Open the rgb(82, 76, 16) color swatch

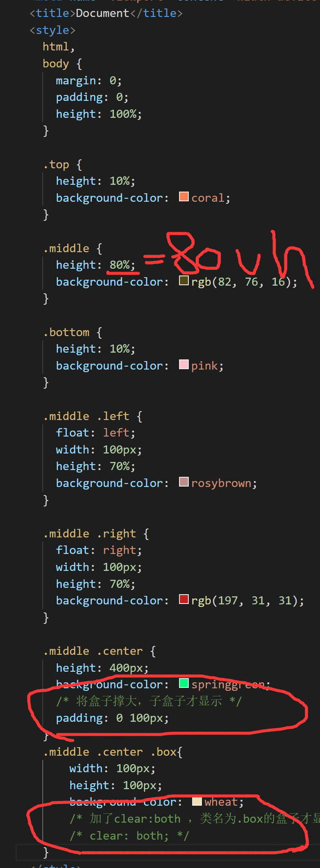click(184, 281)
